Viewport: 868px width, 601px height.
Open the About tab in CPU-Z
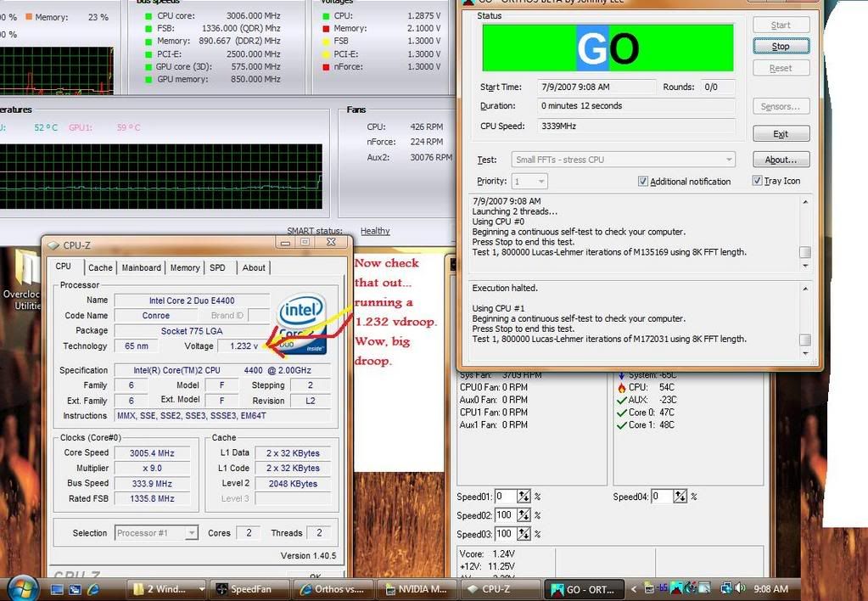(254, 267)
